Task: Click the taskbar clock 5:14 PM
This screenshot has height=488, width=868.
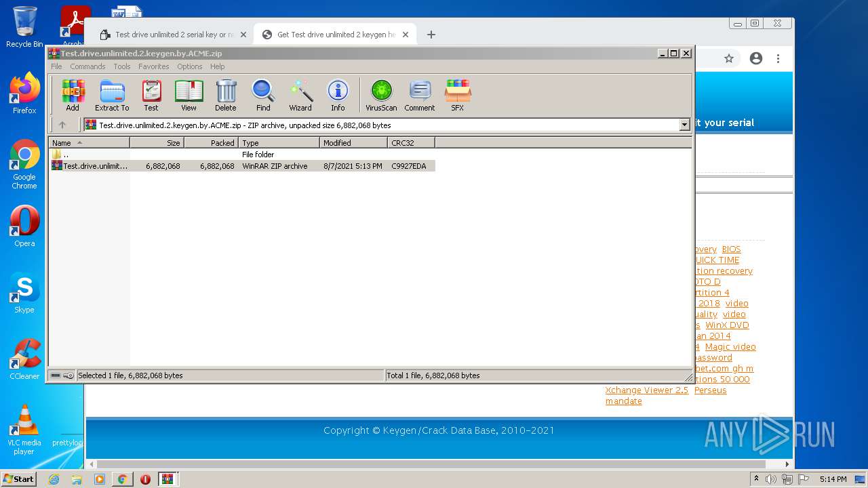Action: pyautogui.click(x=833, y=479)
